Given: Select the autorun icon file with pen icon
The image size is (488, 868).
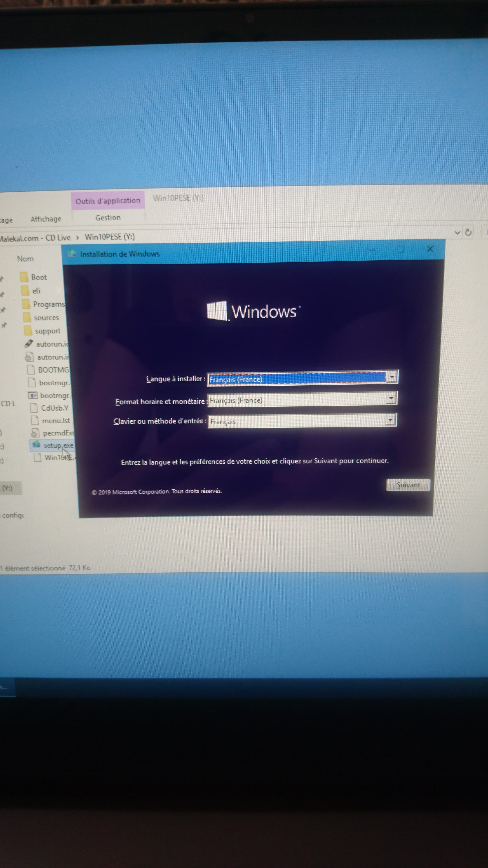Looking at the screenshot, I should (29, 344).
